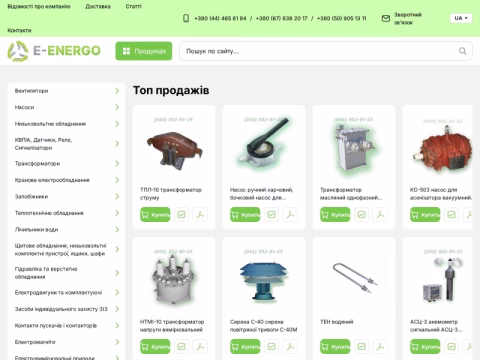The image size is (480, 360).
Task: Open Щитове обладнання category
Action: (x=60, y=249)
